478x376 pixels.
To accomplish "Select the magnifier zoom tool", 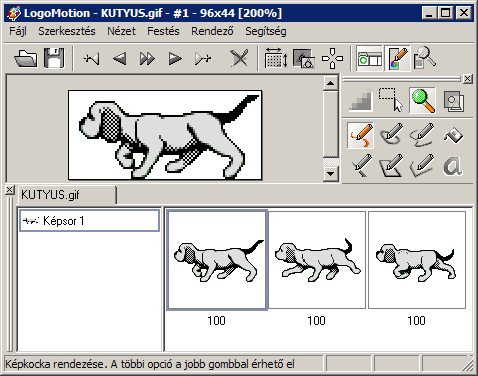I will (423, 100).
